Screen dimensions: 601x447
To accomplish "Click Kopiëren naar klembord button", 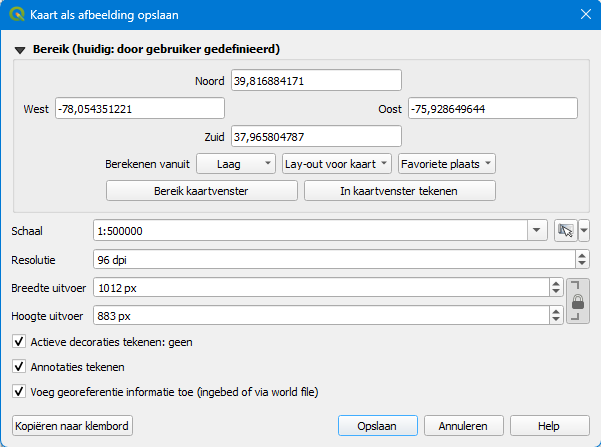I will click(x=73, y=425).
